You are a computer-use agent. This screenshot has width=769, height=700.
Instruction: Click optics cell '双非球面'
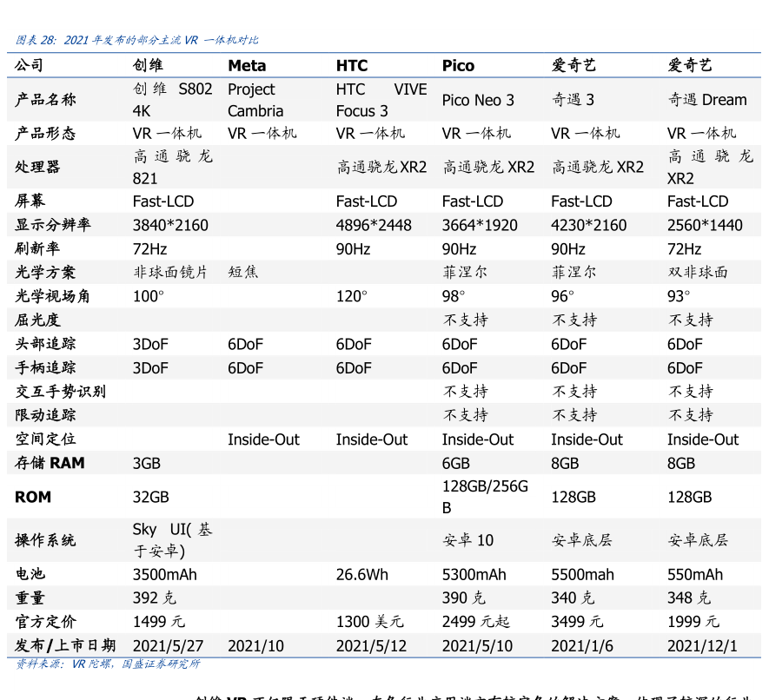pos(698,272)
